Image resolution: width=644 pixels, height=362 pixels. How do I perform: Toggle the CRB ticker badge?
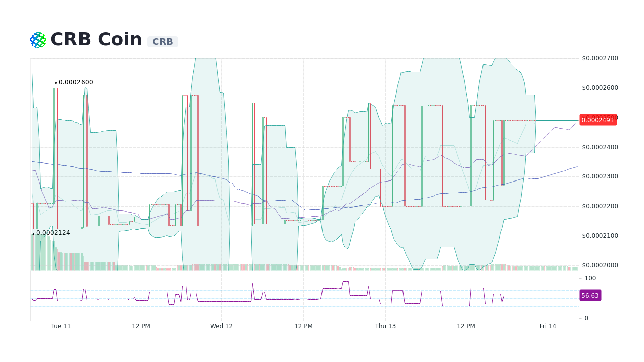163,42
